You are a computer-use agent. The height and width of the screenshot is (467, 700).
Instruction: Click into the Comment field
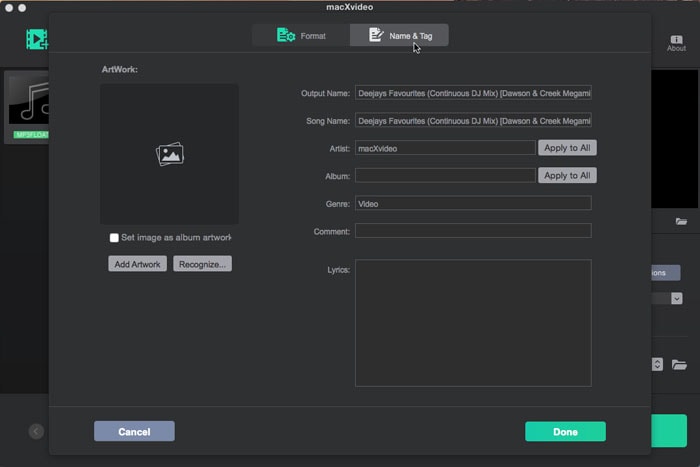pyautogui.click(x=473, y=231)
